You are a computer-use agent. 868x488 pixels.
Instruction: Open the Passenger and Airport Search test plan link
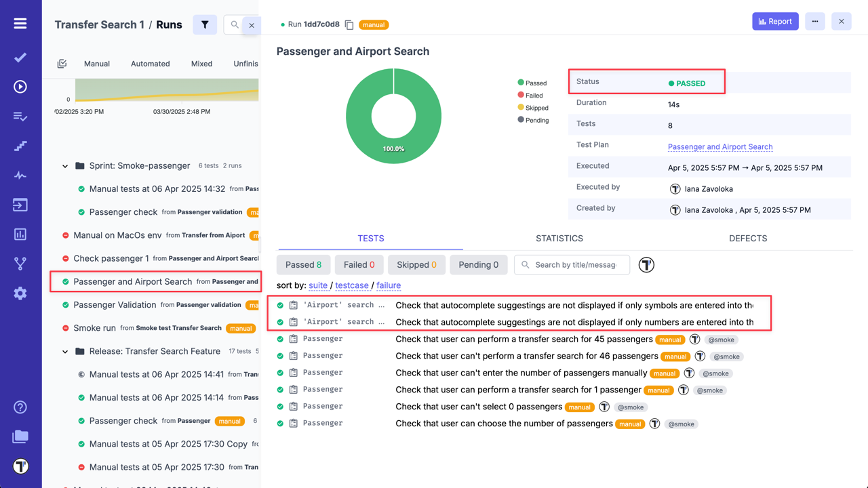tap(719, 147)
